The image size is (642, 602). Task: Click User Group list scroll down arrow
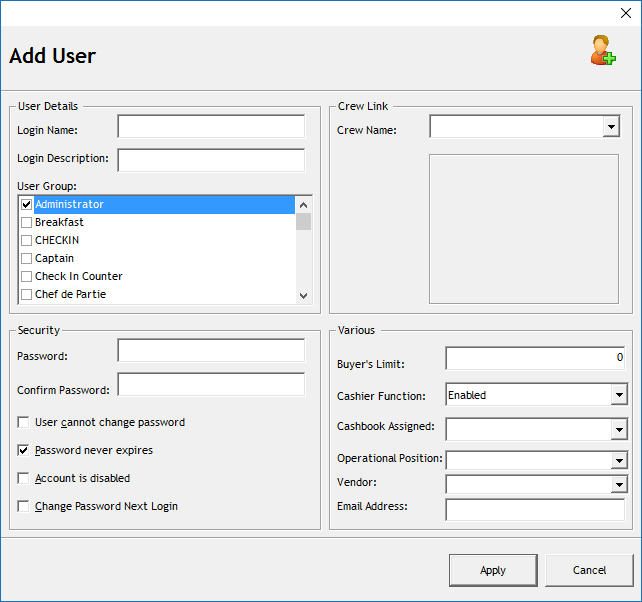coord(303,296)
